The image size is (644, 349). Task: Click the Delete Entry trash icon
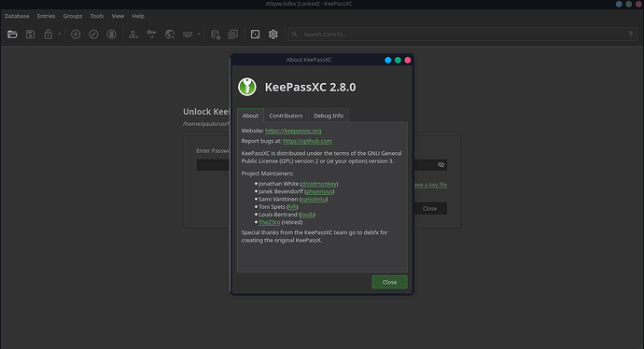(112, 35)
